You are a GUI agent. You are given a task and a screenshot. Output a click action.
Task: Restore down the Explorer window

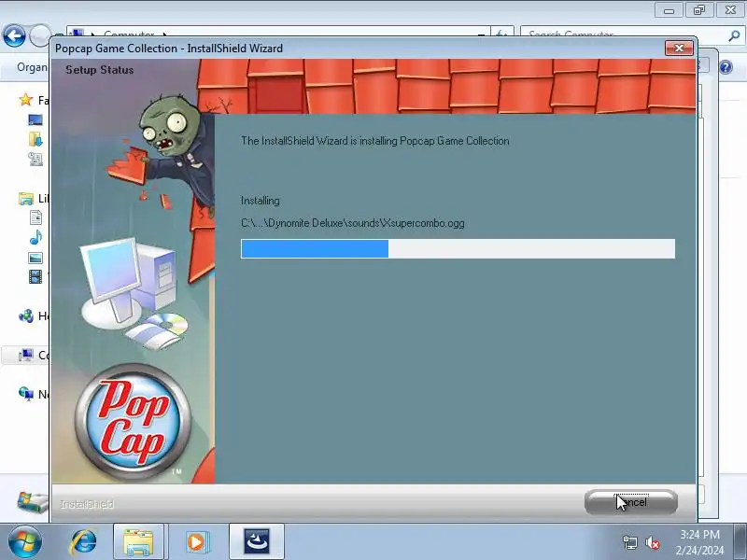pyautogui.click(x=699, y=10)
